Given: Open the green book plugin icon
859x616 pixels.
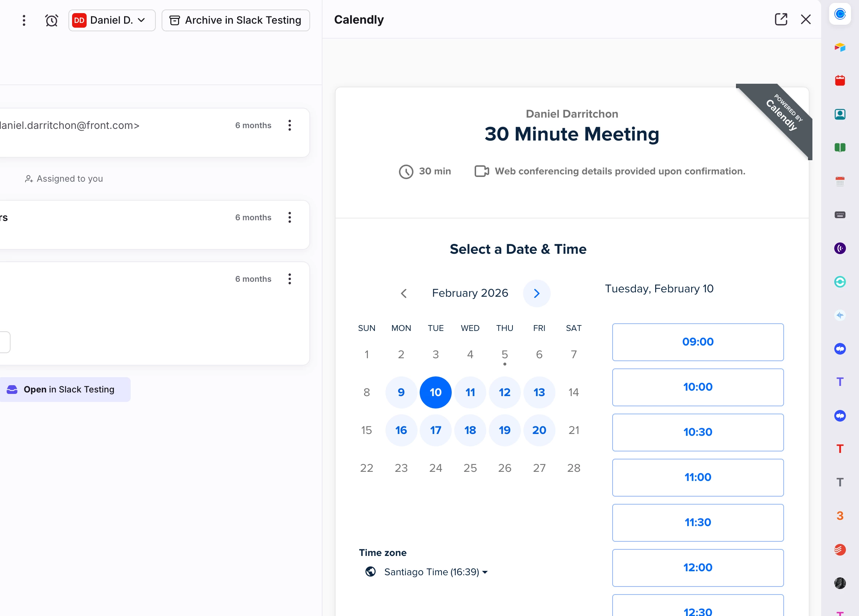Looking at the screenshot, I should click(x=840, y=147).
